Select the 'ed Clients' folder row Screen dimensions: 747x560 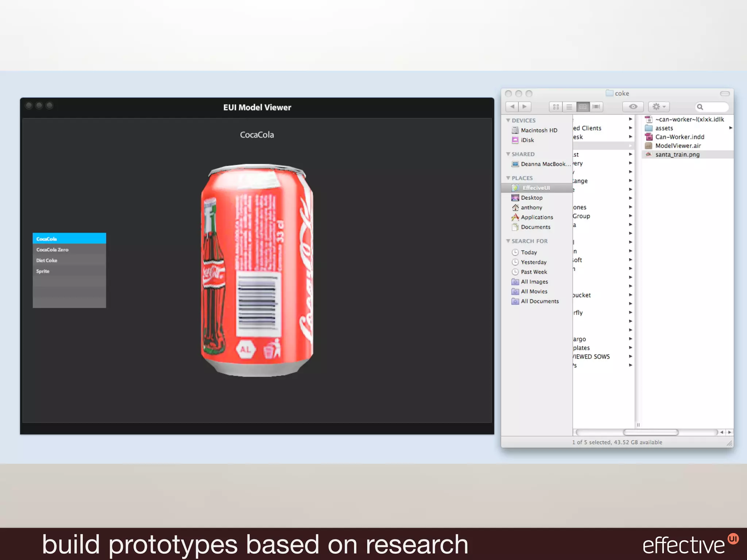click(604, 128)
